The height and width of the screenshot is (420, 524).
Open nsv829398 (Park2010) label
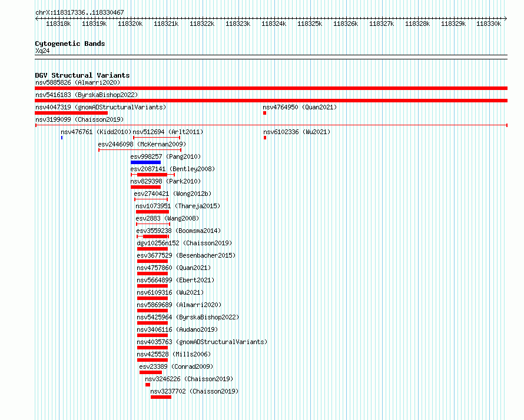(x=165, y=181)
